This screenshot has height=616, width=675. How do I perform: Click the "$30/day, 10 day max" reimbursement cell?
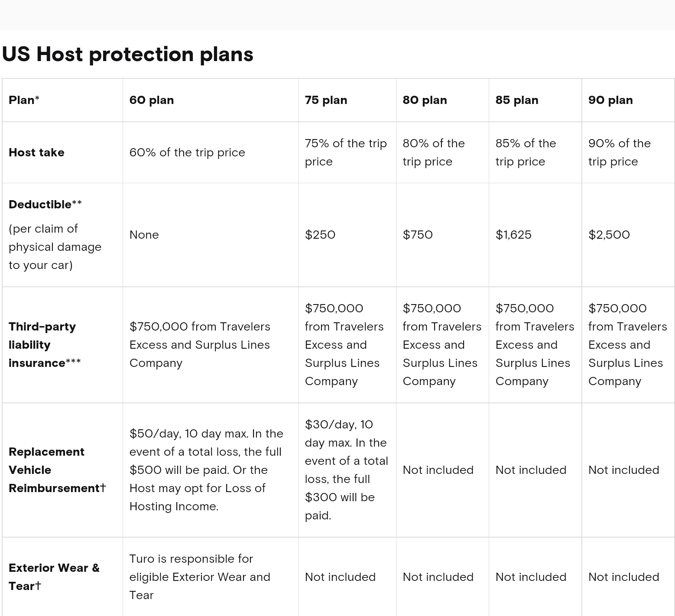346,470
